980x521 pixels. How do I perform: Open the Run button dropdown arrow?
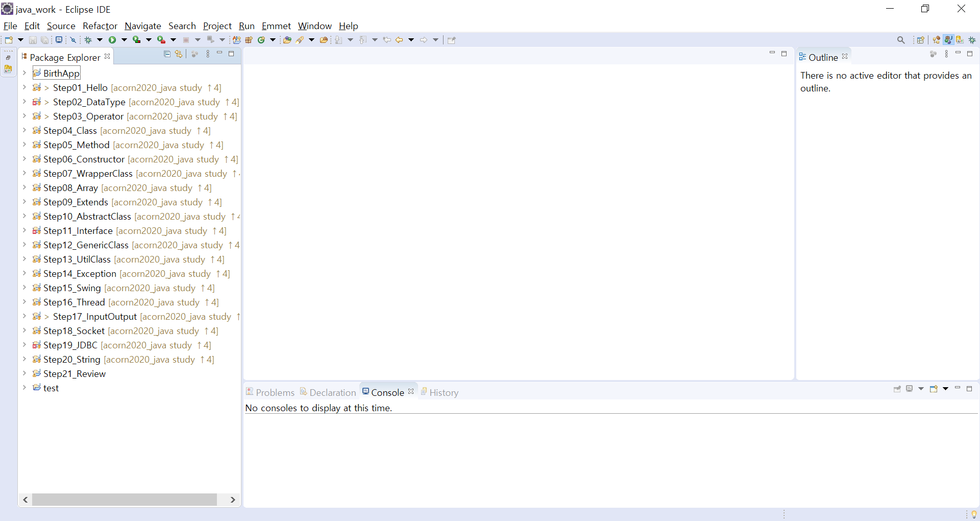pyautogui.click(x=124, y=40)
